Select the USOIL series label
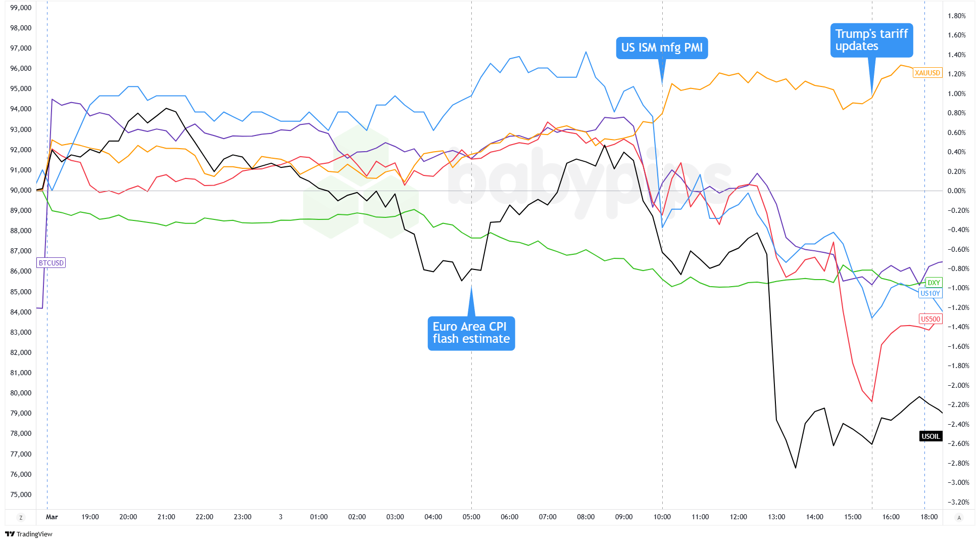This screenshot has width=980, height=543. pos(930,436)
